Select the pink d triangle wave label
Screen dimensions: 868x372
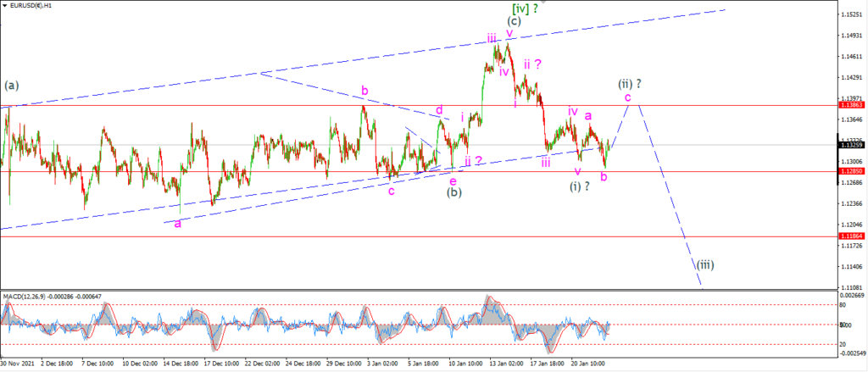[439, 110]
